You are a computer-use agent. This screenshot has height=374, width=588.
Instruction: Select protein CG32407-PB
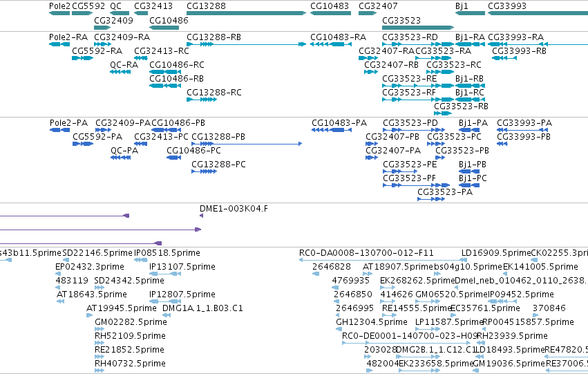pyautogui.click(x=372, y=144)
